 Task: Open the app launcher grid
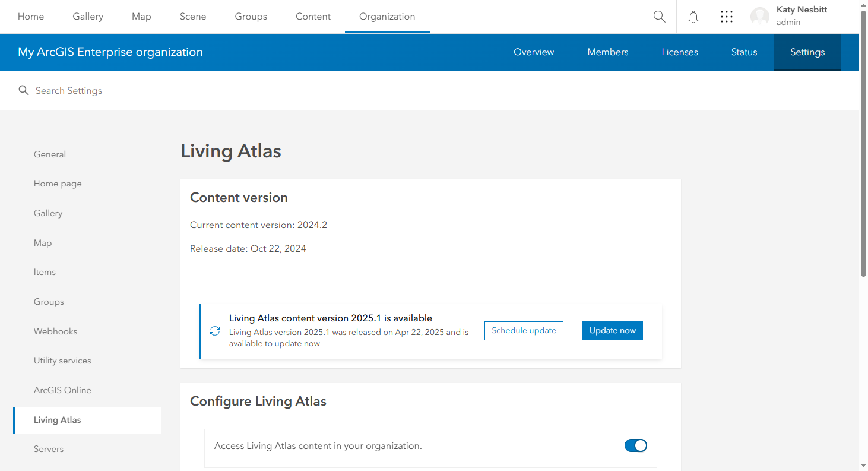click(727, 17)
